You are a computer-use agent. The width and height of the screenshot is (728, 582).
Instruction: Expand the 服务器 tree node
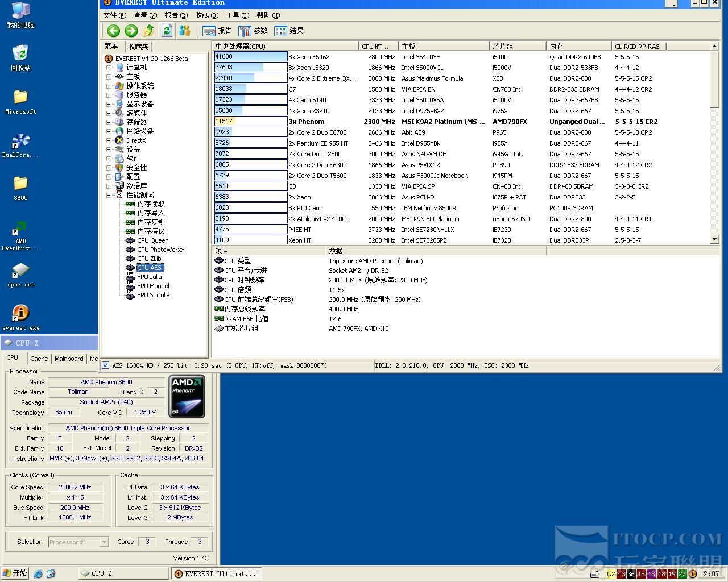pyautogui.click(x=109, y=95)
